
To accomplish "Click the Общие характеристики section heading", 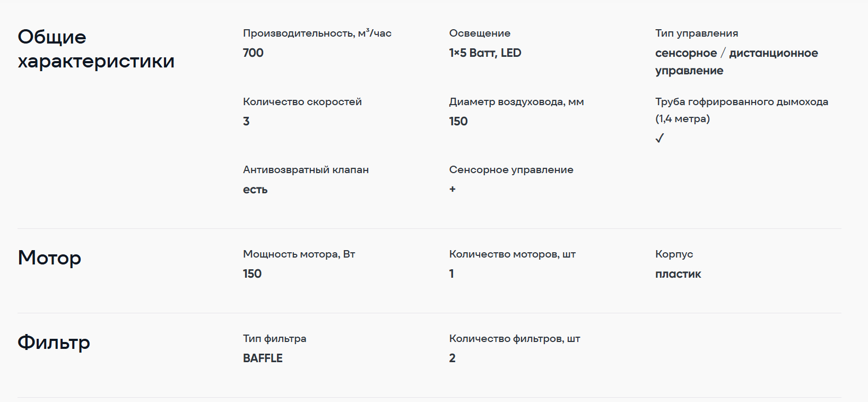I will [96, 49].
